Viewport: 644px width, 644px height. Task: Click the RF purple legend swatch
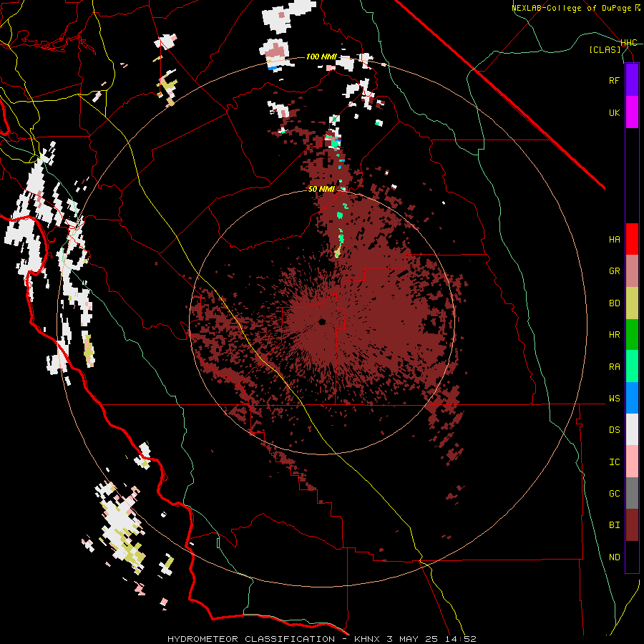[x=632, y=80]
